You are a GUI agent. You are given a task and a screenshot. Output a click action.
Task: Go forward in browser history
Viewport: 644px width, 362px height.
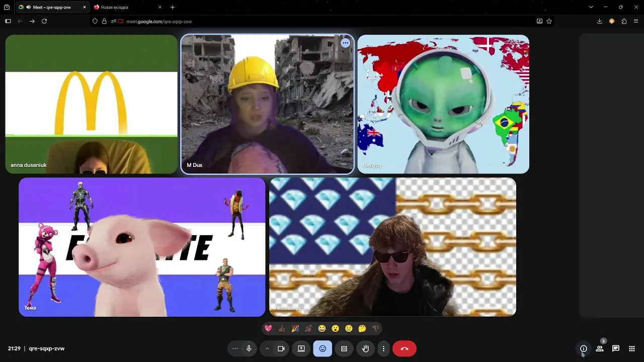(32, 21)
